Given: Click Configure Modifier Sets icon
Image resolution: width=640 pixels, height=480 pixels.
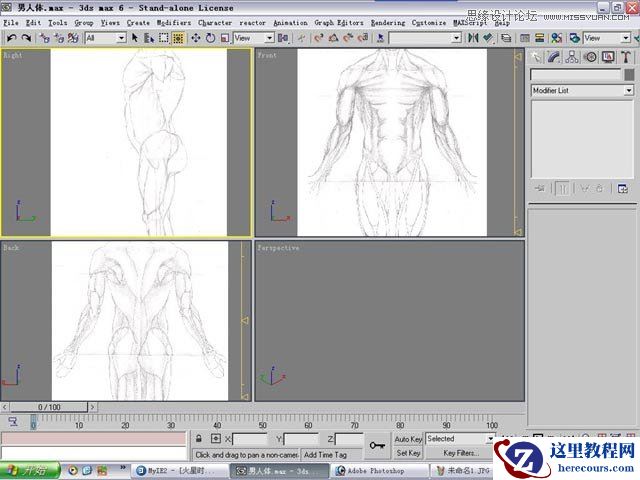Looking at the screenshot, I should (622, 187).
